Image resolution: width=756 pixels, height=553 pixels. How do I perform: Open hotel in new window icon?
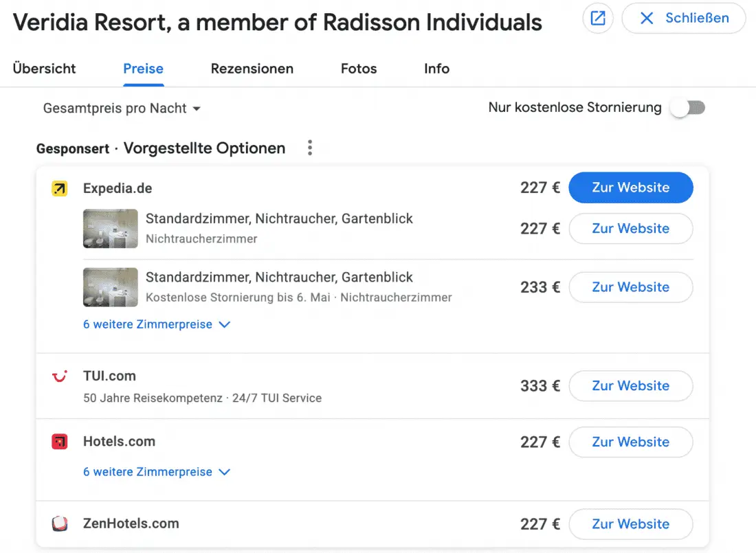point(598,19)
